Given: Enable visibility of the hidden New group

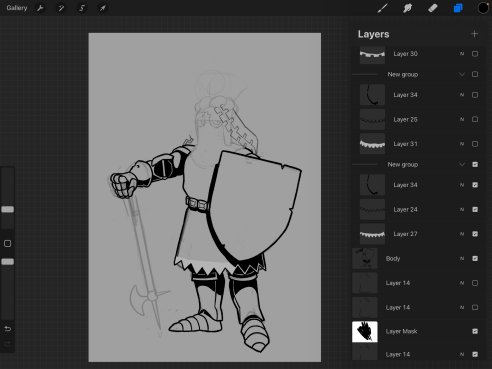Looking at the screenshot, I should click(x=475, y=74).
